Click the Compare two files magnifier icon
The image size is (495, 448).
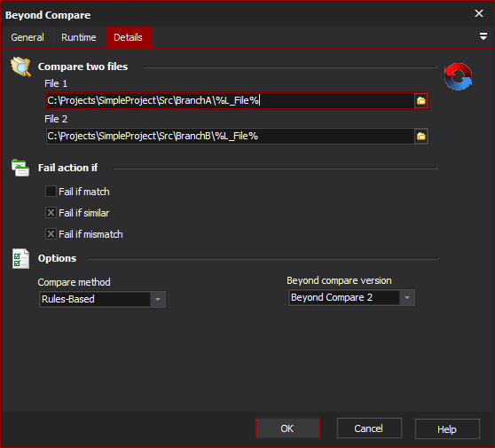coord(20,67)
